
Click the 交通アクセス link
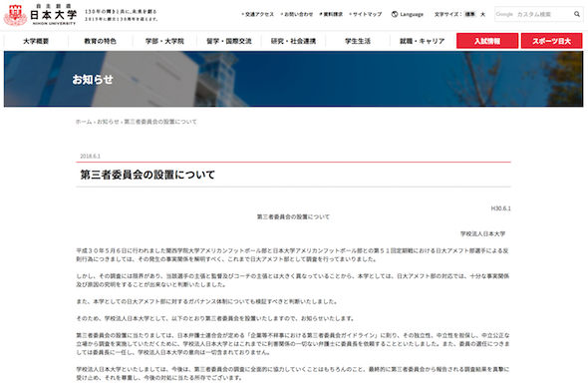258,14
